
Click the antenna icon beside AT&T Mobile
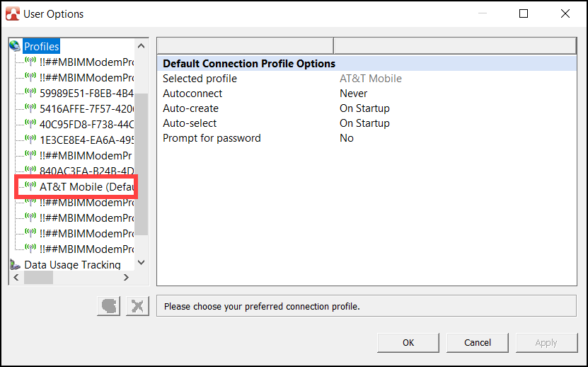pos(30,186)
